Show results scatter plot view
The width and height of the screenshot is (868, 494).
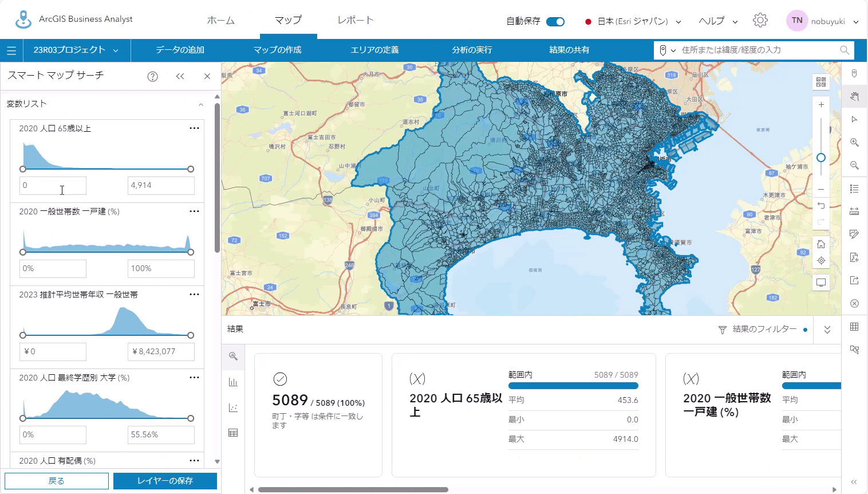coord(233,407)
